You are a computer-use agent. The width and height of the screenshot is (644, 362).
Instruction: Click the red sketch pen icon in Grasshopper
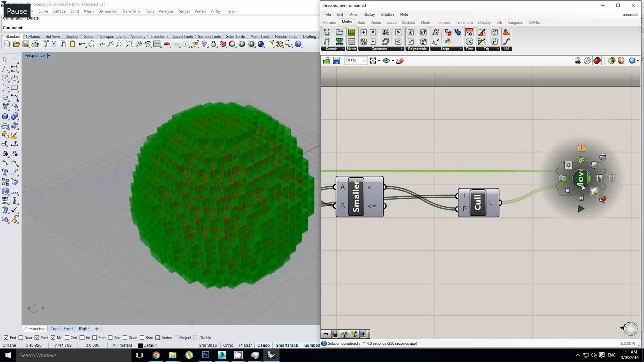(x=400, y=61)
